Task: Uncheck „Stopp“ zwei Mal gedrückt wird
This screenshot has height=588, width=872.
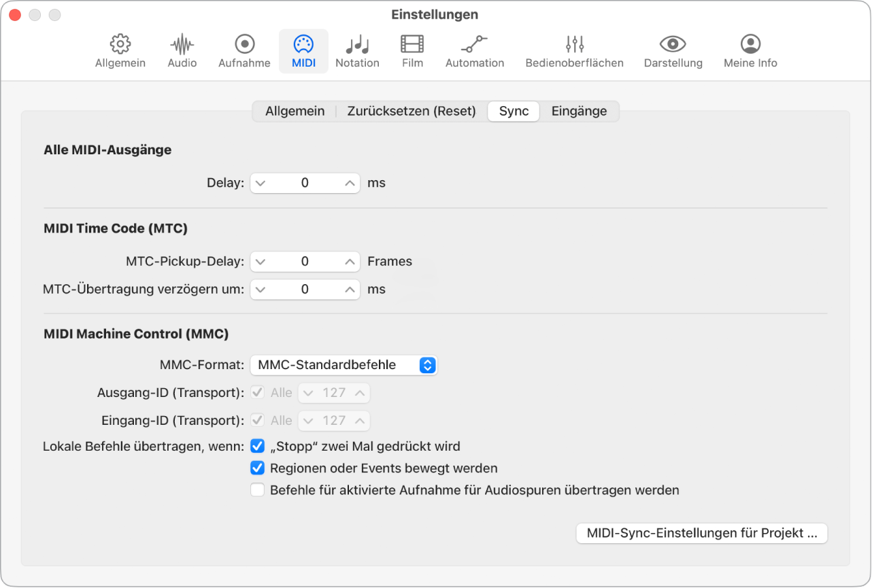Action: pyautogui.click(x=257, y=446)
